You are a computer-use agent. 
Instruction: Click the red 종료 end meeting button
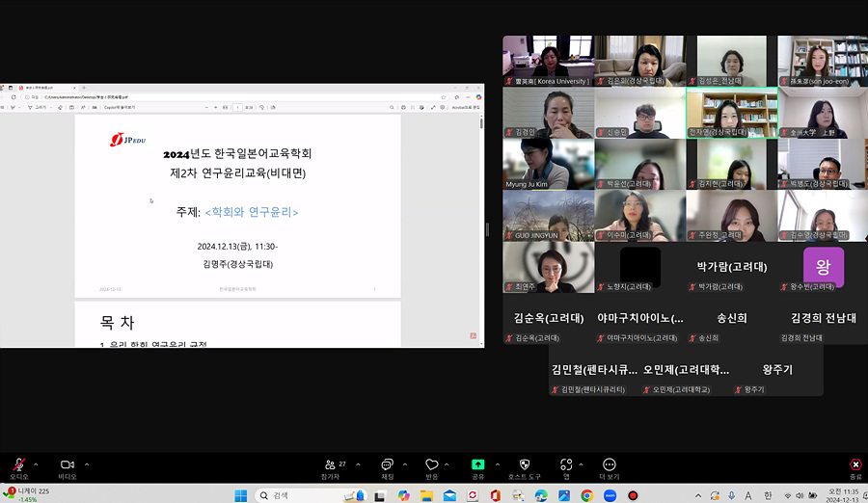[x=854, y=465]
